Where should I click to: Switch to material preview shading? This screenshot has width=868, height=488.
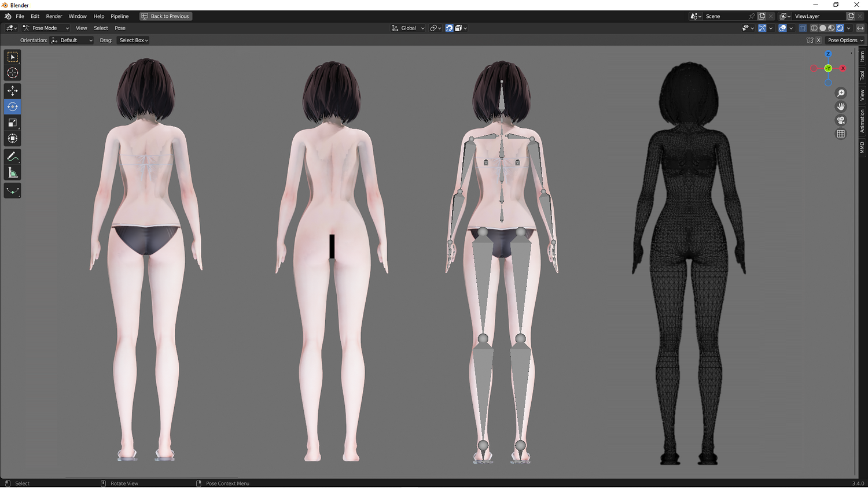point(832,28)
